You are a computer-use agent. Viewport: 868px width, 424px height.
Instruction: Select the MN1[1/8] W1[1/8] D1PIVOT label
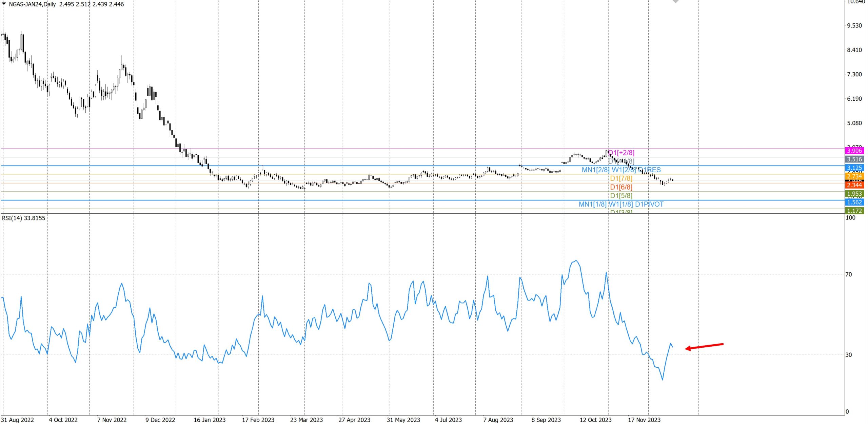621,205
